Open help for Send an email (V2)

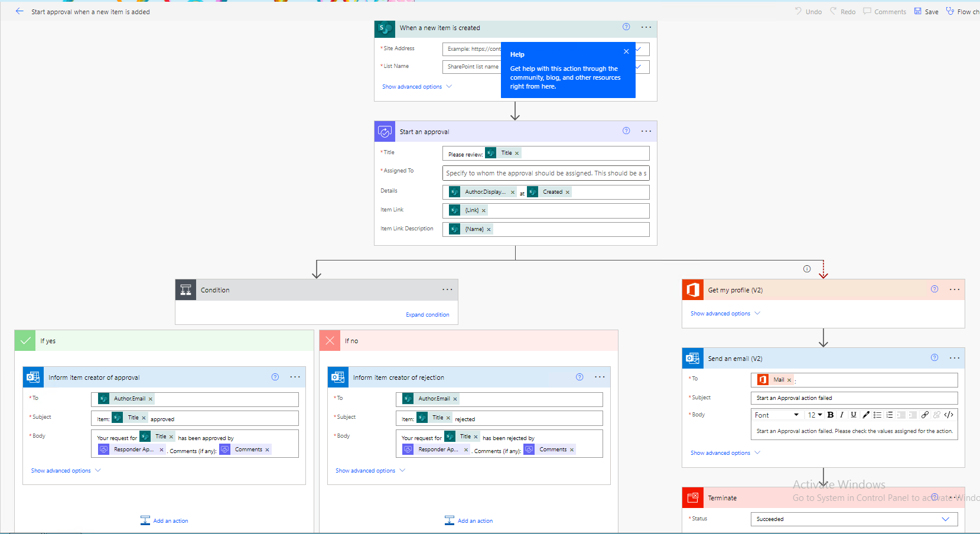[935, 358]
